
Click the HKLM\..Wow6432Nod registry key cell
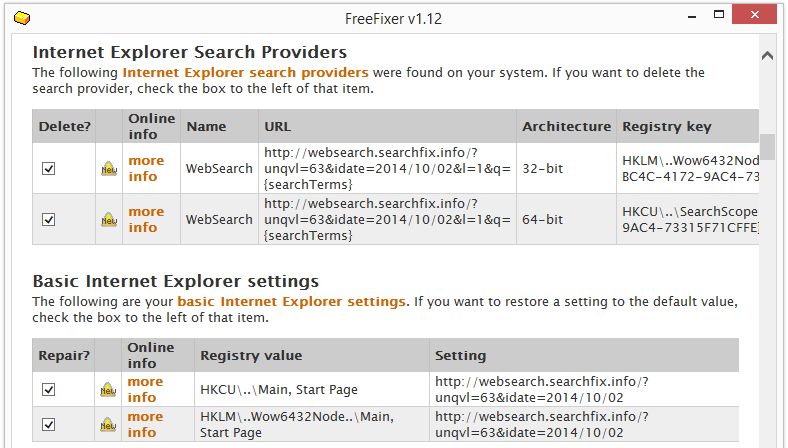688,168
